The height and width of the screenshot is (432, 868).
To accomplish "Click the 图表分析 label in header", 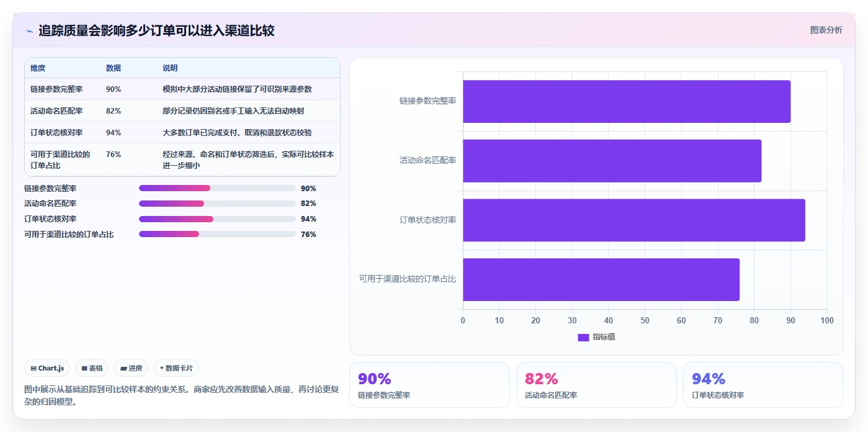I will pos(826,30).
